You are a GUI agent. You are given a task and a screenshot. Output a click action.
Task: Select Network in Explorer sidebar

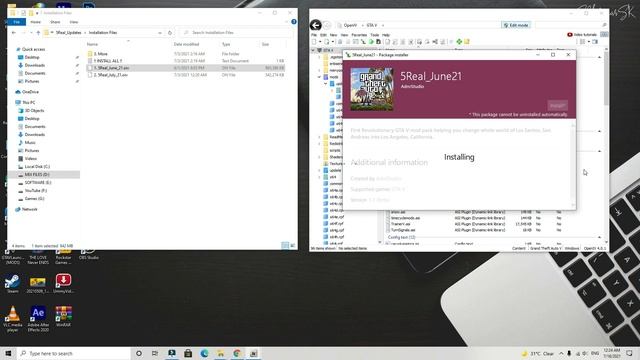click(29, 209)
